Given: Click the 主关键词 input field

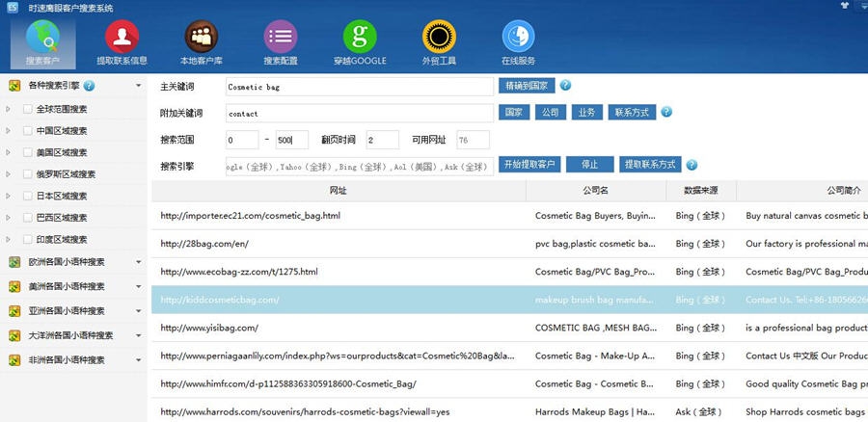Looking at the screenshot, I should pos(358,87).
